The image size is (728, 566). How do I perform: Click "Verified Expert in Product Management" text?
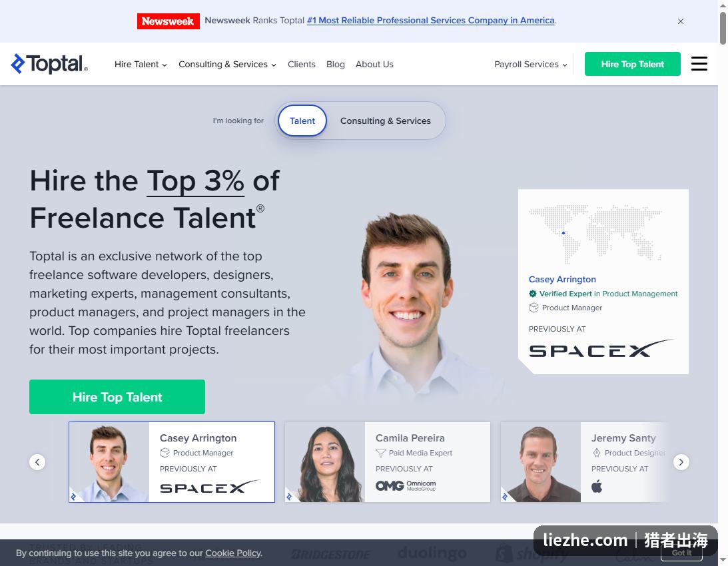coord(608,294)
